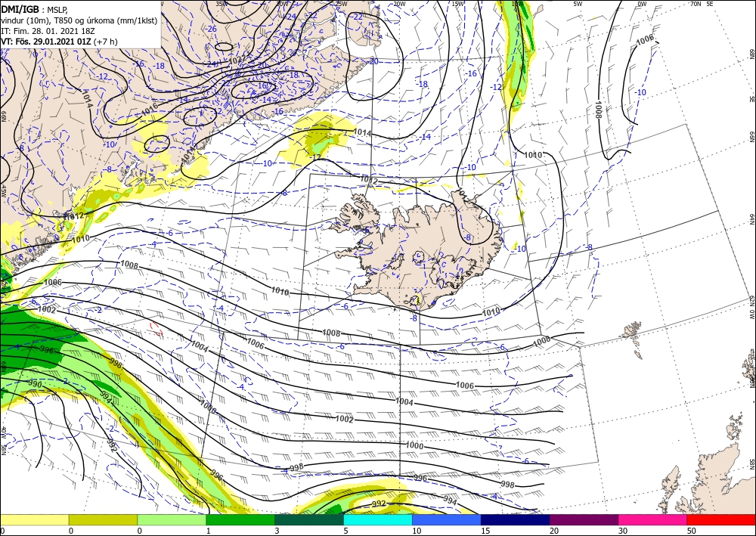Click the '20W' longitude label
The height and width of the screenshot is (536, 756).
[x=398, y=4]
